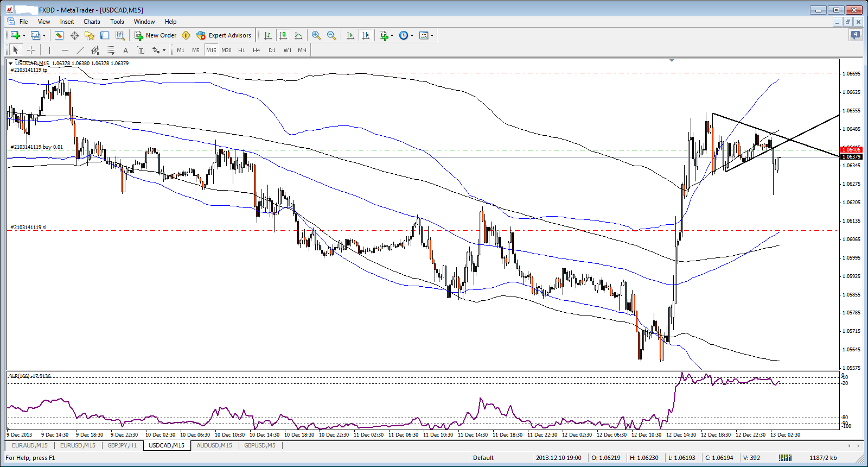Open the Market Watch panel icon
This screenshot has height=467, width=868.
click(x=59, y=35)
